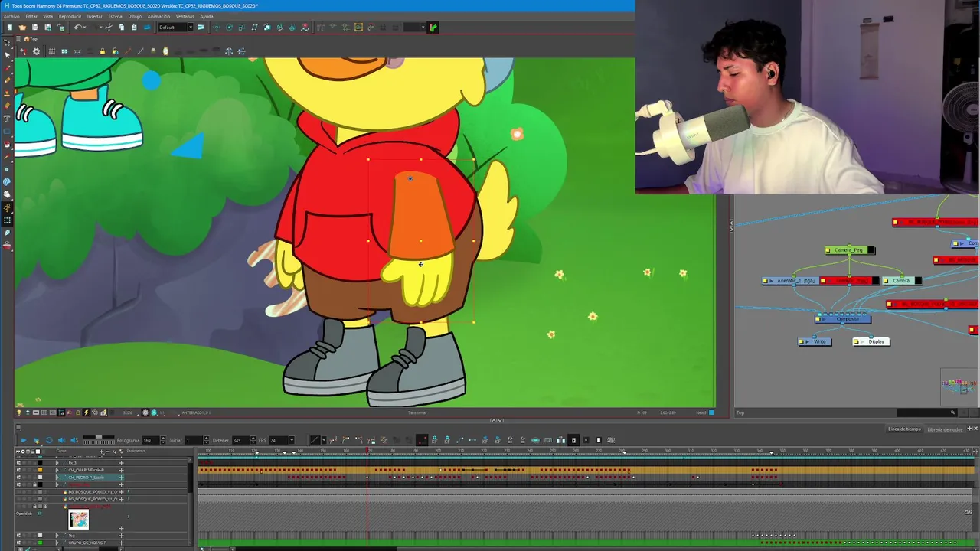Click the Save scene icon
980x551 pixels.
[34, 28]
